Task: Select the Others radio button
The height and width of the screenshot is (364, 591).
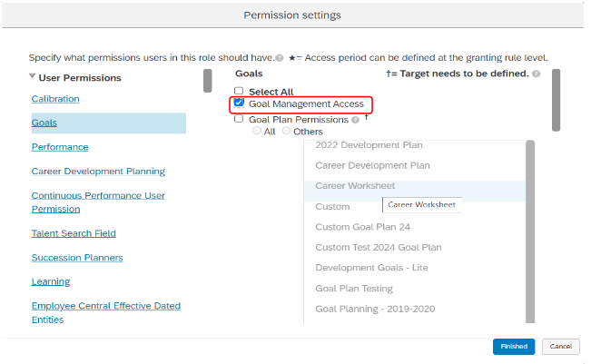Action: tap(287, 131)
